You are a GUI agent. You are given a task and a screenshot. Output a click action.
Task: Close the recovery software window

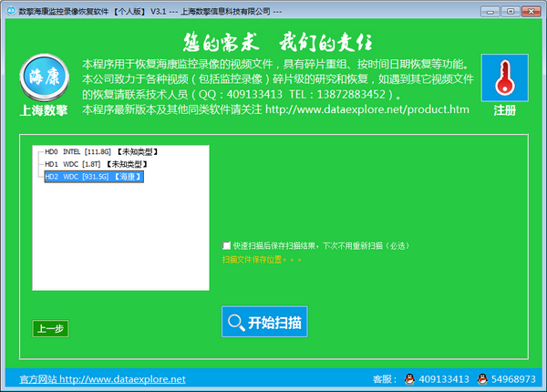531,12
